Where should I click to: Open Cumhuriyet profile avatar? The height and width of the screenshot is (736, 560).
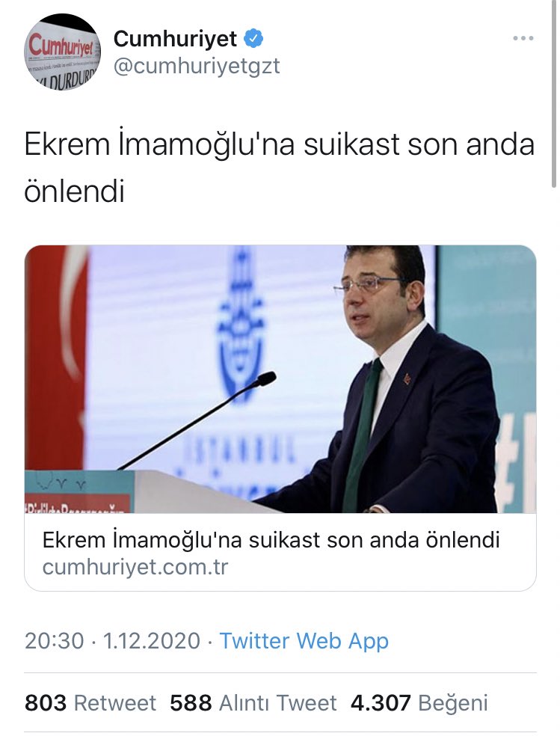pos(62,52)
